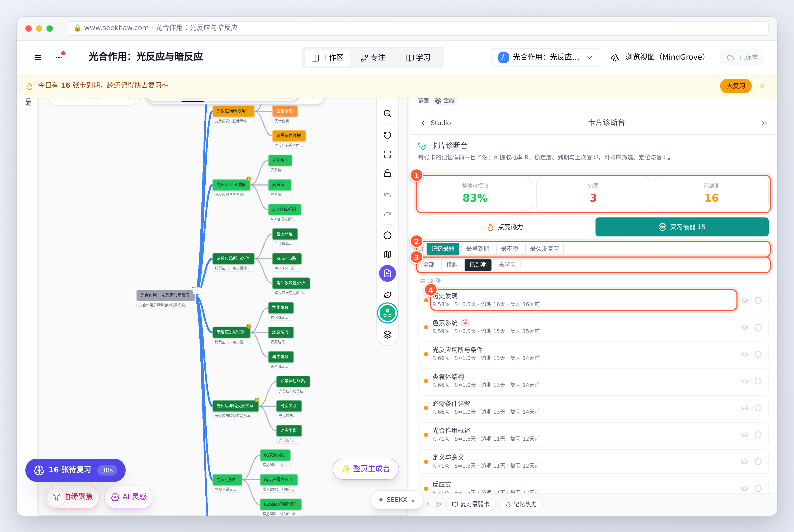Dismiss the review reminder banner

[x=762, y=86]
